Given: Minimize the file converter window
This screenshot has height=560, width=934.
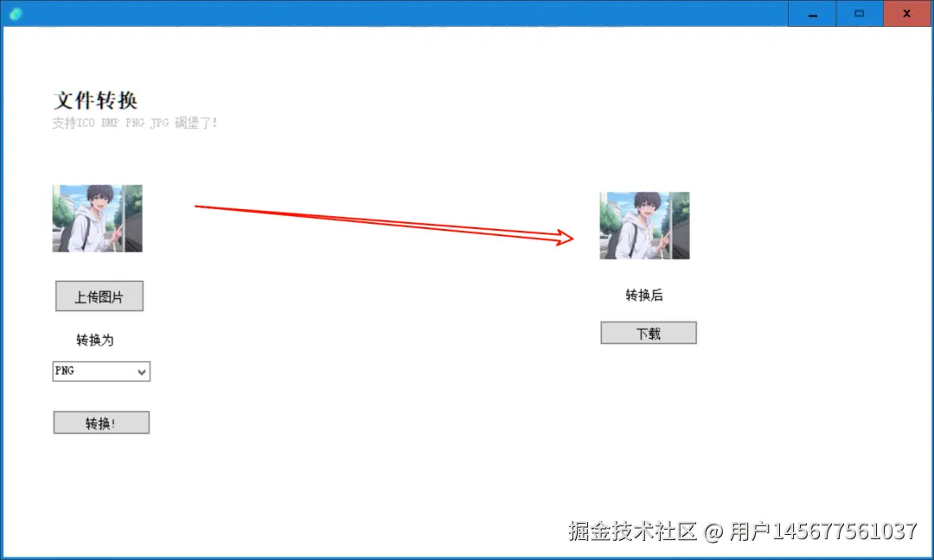Looking at the screenshot, I should tap(812, 13).
